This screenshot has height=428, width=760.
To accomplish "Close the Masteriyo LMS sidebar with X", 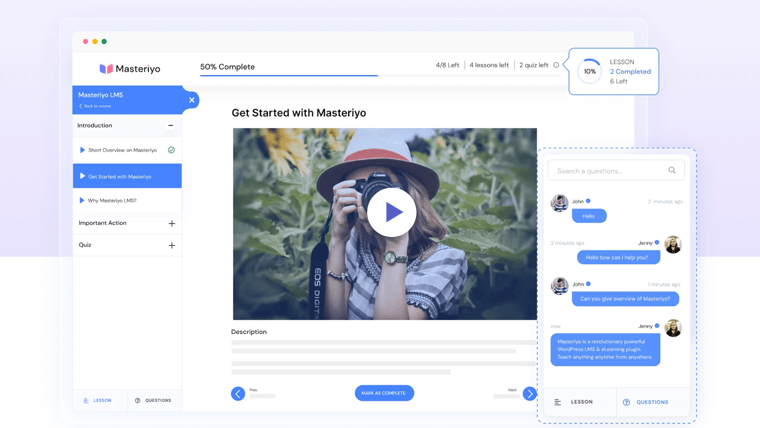I will coord(191,100).
